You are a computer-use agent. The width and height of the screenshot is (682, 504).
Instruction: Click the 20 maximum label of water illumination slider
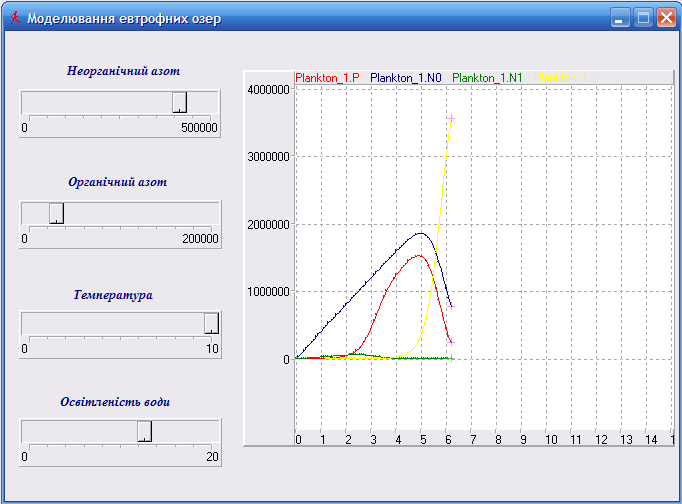pos(212,457)
